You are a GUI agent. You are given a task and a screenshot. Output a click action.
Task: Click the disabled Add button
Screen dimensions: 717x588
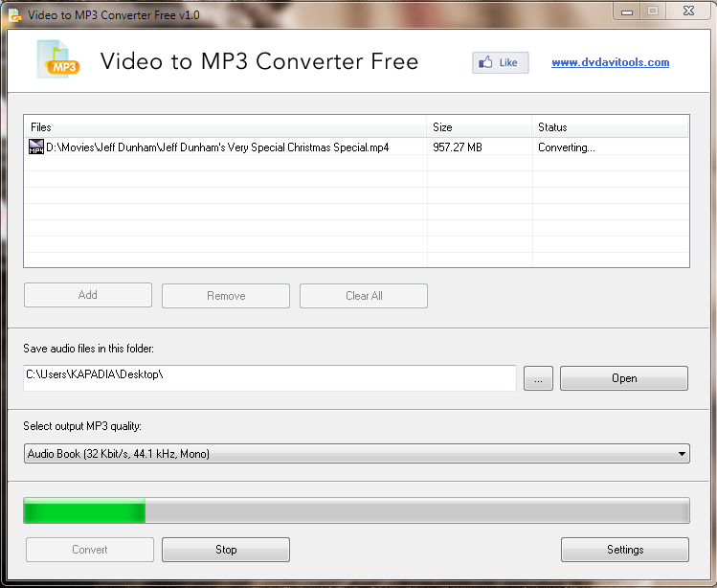pos(88,295)
